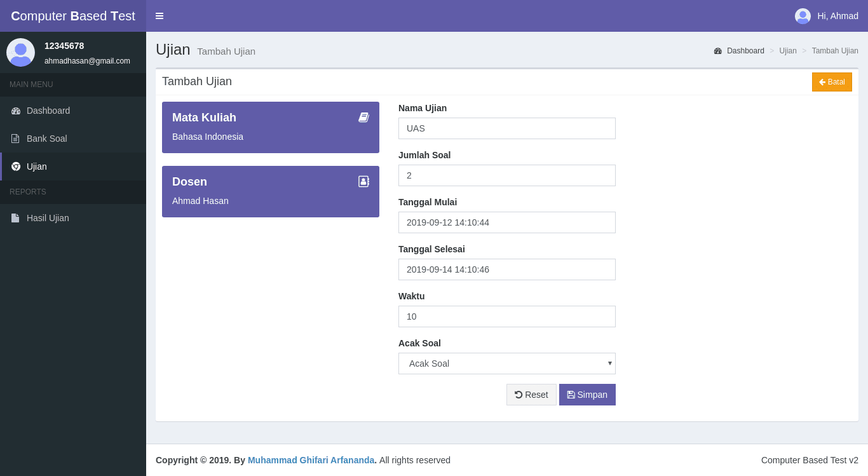Screen dimensions: 868x476
Task: Click the Dosen card heading
Action: [189, 182]
